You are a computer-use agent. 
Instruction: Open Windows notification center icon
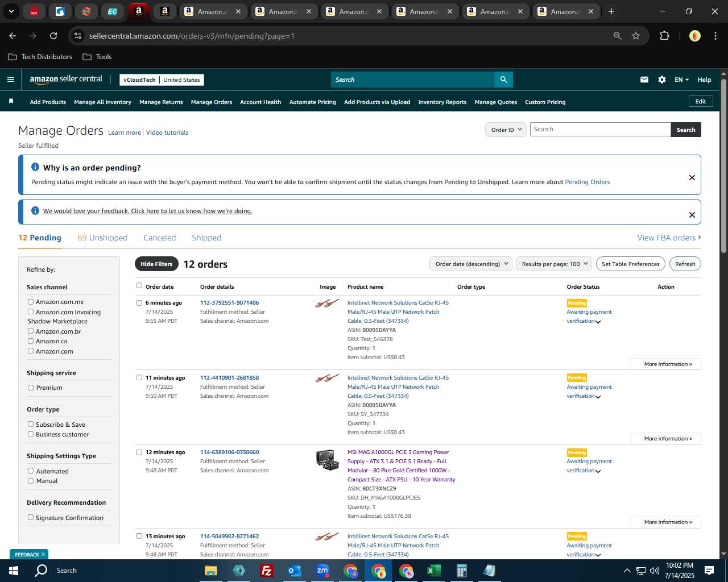[x=709, y=571]
